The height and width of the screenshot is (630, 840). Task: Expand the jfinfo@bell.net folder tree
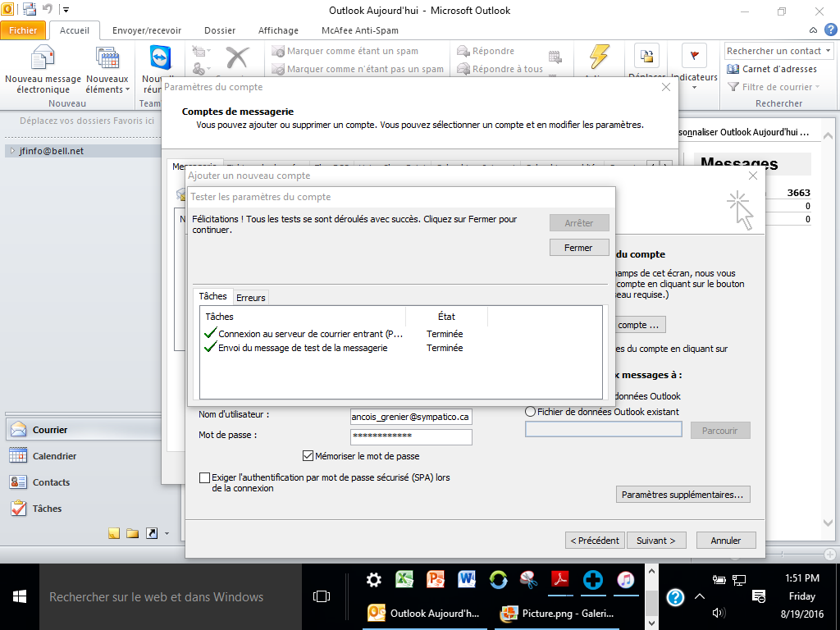click(x=11, y=151)
